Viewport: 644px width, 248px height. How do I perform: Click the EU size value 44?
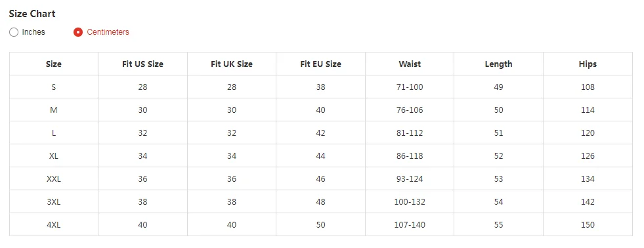(x=321, y=156)
